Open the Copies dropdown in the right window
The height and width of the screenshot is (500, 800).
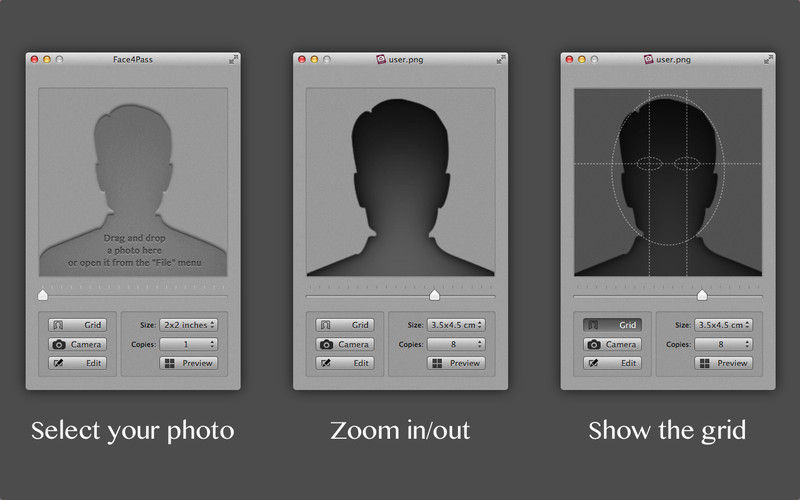pyautogui.click(x=723, y=344)
